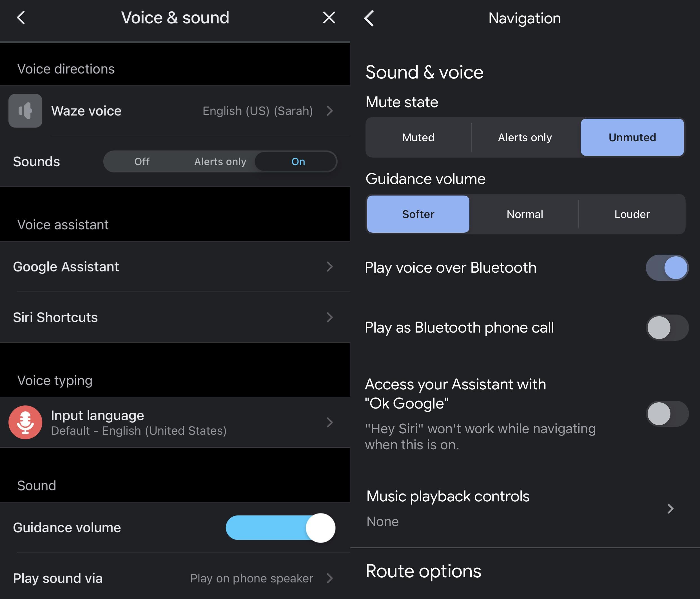Open Play sound via options
The image size is (700, 599).
tap(175, 578)
